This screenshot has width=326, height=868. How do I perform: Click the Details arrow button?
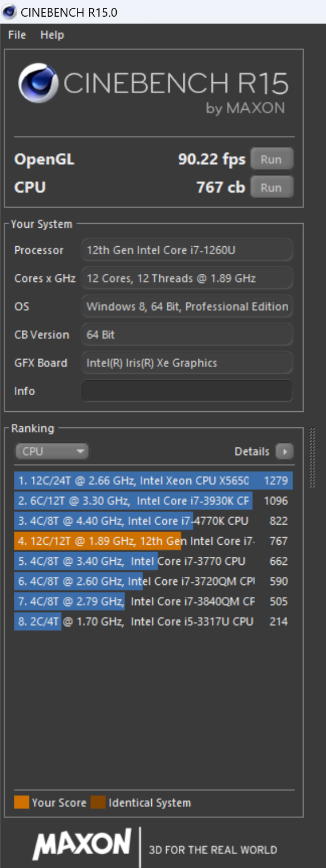(285, 452)
